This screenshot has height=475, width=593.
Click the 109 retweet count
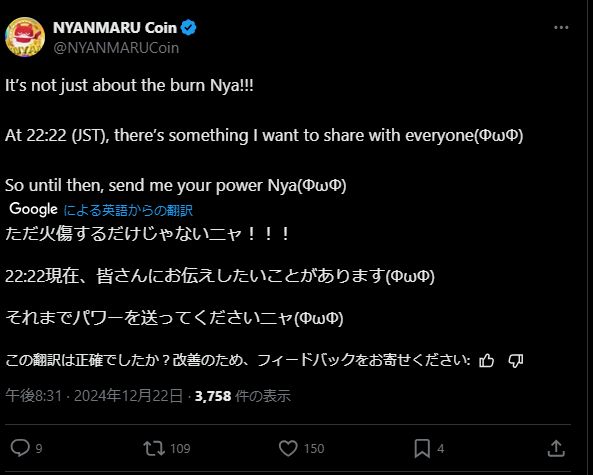[180, 449]
